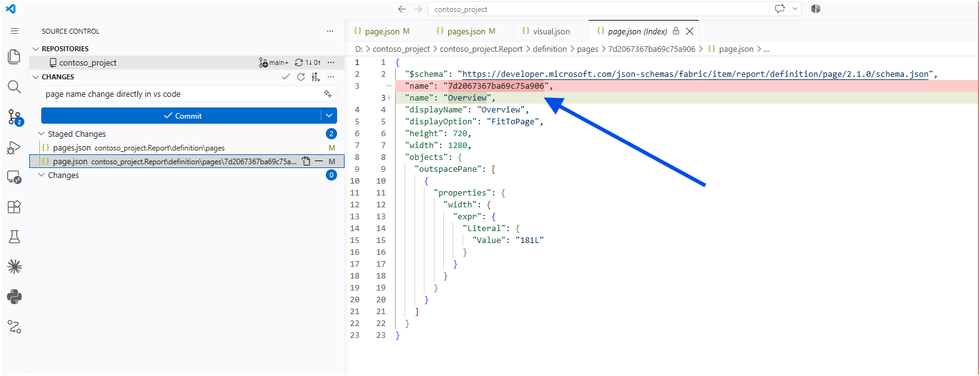Open contoso_project repository more actions

pyautogui.click(x=331, y=62)
